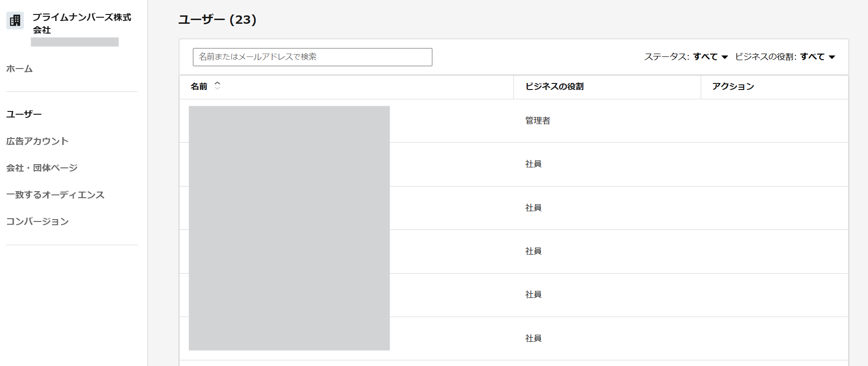The width and height of the screenshot is (868, 366).
Task: Select ユーザー in the sidebar menu
Action: coord(24,114)
